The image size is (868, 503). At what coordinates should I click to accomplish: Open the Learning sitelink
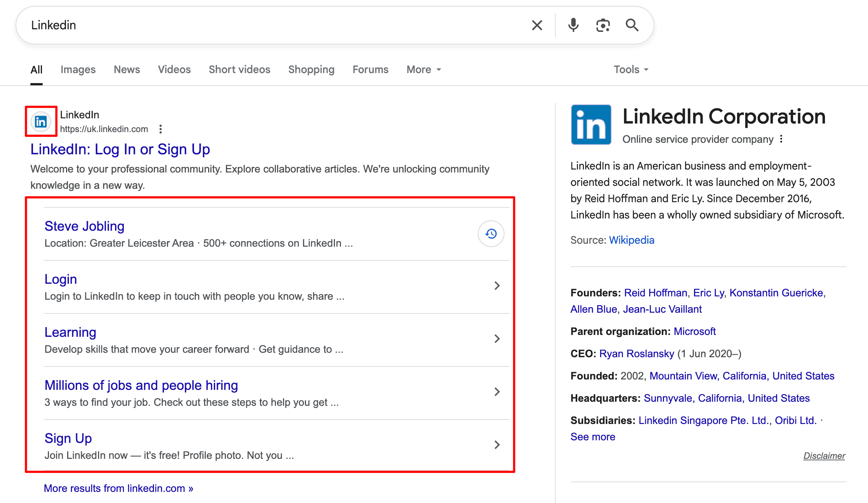point(70,332)
